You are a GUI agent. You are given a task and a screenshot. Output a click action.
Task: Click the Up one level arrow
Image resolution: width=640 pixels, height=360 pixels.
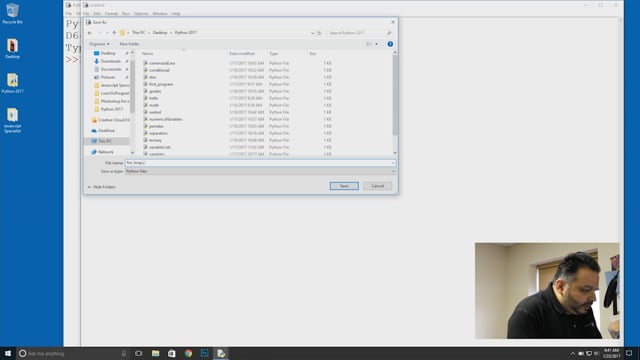pyautogui.click(x=114, y=33)
